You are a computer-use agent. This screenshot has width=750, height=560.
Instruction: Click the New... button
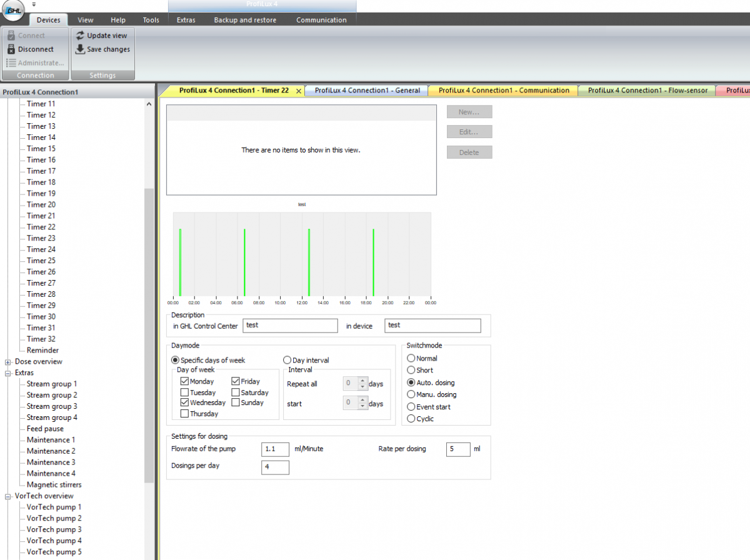pyautogui.click(x=469, y=112)
